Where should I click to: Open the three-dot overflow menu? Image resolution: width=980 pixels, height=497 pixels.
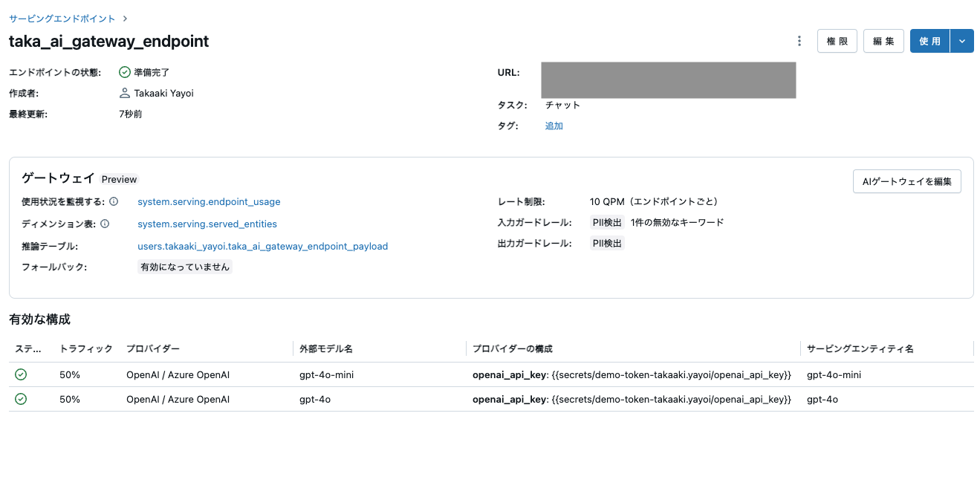coord(799,41)
